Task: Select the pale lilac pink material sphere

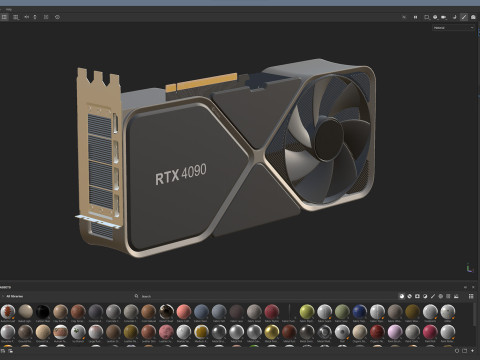Action: 395,332
